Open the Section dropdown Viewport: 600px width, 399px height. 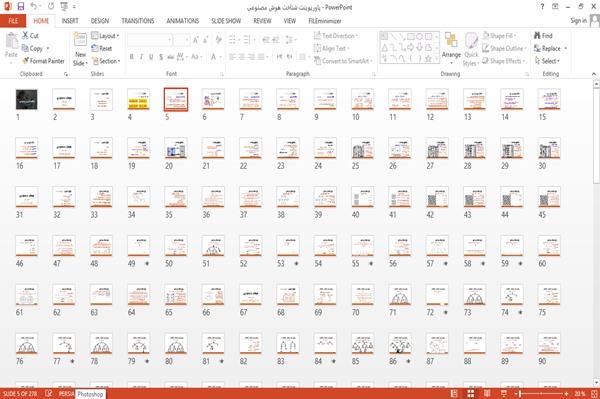[106, 61]
